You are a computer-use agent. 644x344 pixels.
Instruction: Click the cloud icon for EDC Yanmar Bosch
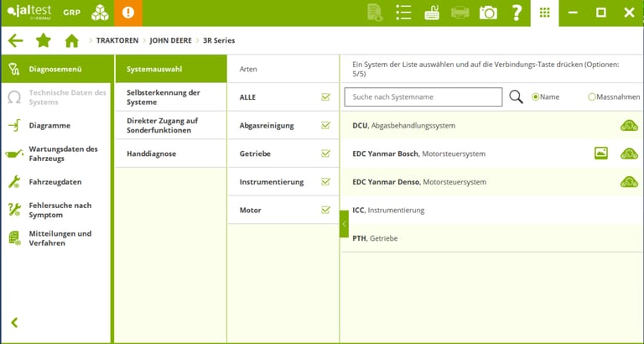tap(629, 154)
